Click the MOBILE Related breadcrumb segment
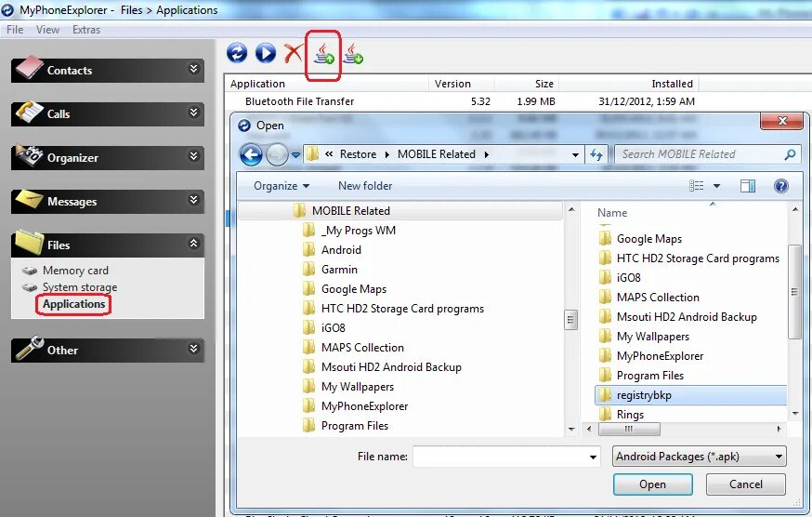Viewport: 812px width, 517px height. pos(436,154)
